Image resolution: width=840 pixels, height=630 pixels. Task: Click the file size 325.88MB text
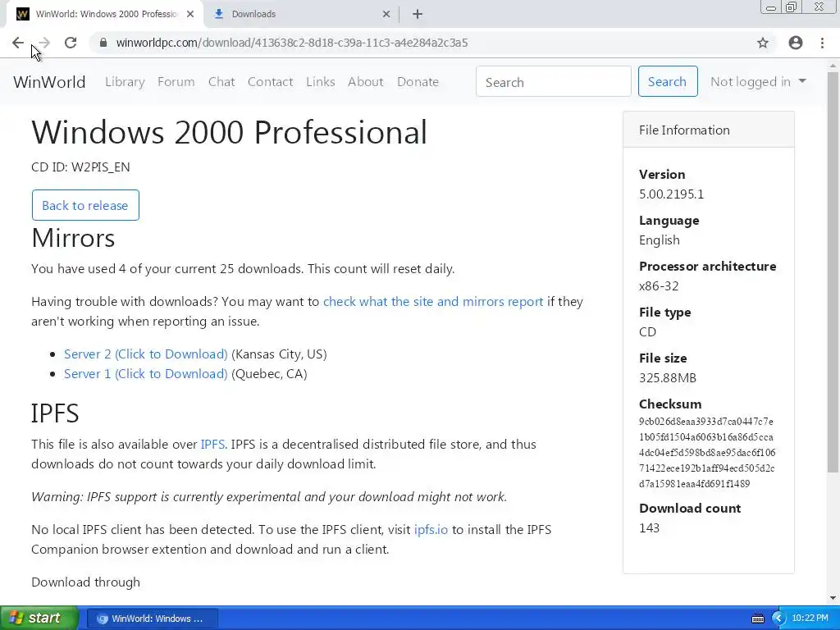coord(668,377)
